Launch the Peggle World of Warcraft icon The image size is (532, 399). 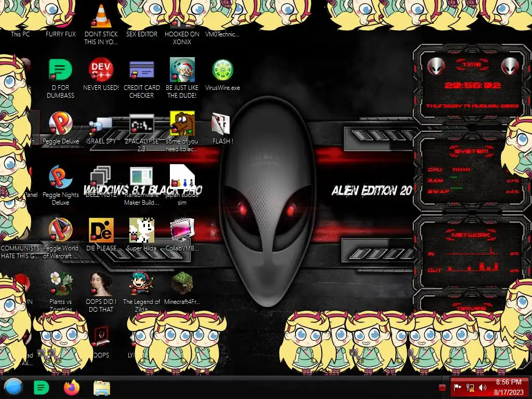[x=60, y=230]
